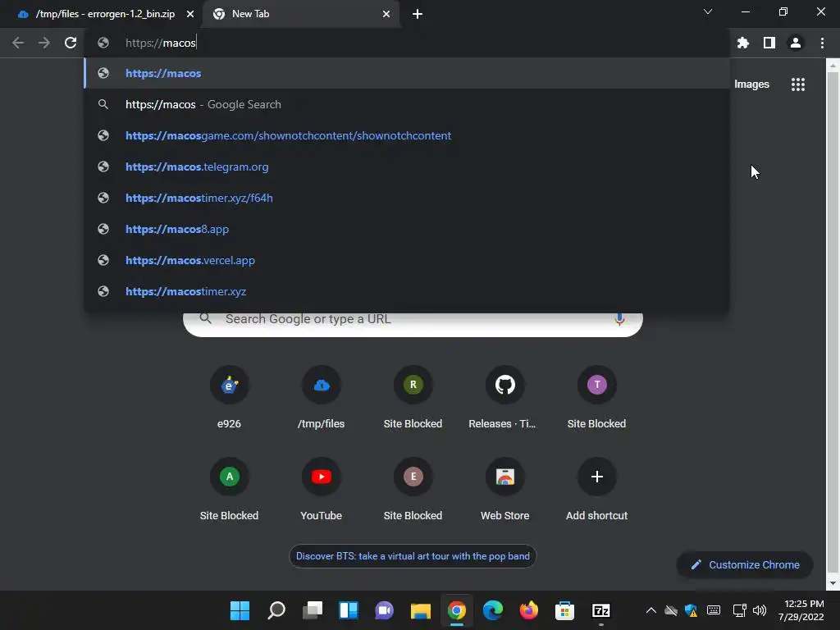The height and width of the screenshot is (630, 840).
Task: Open the tab search chevron
Action: pos(708,11)
